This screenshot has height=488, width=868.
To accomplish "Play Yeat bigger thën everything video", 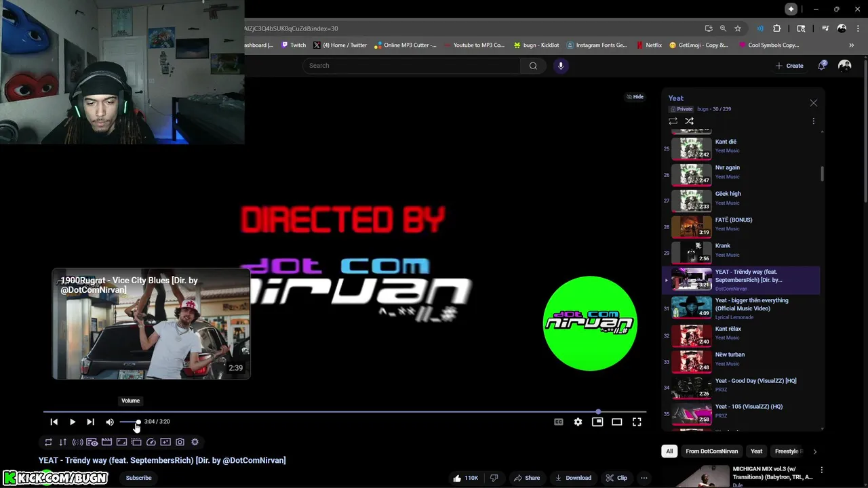I will [x=741, y=307].
